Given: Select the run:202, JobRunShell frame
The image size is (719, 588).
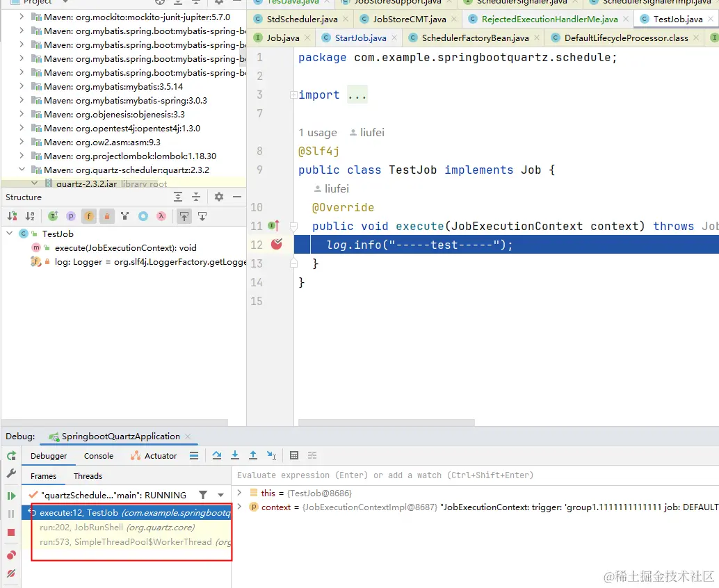Looking at the screenshot, I should [127, 527].
